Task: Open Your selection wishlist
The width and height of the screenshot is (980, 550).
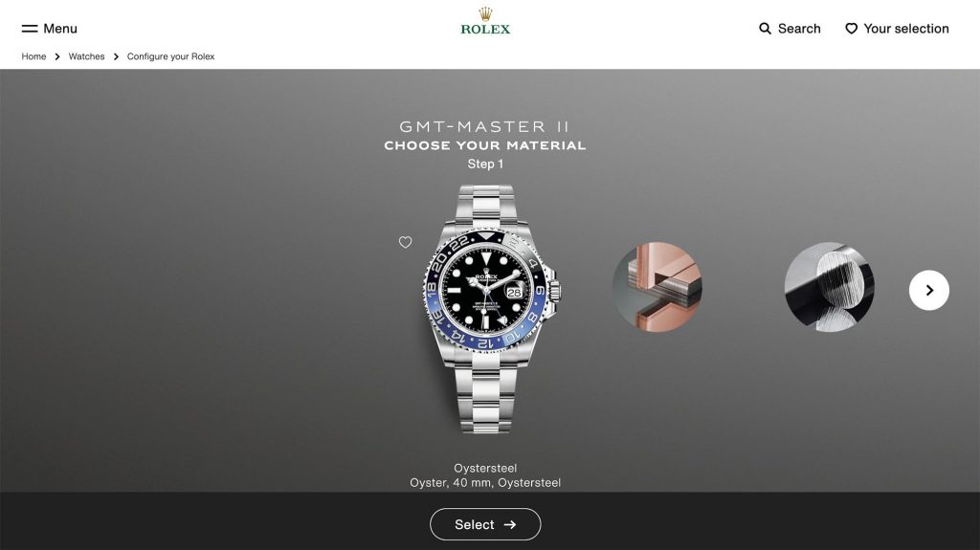Action: pyautogui.click(x=905, y=29)
